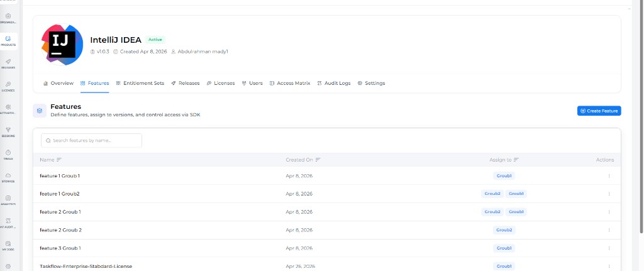644x271 pixels.
Task: Select the feature 2 Groub 1 name
Action: pyautogui.click(x=60, y=212)
